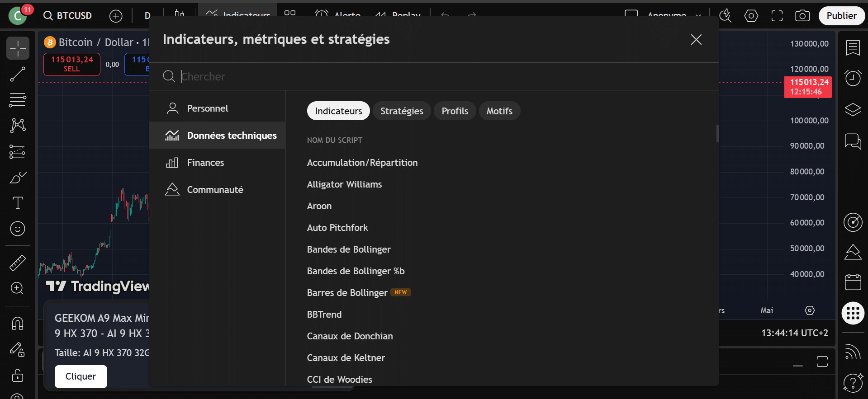Select the Text annotation tool
The image size is (868, 399).
point(18,203)
